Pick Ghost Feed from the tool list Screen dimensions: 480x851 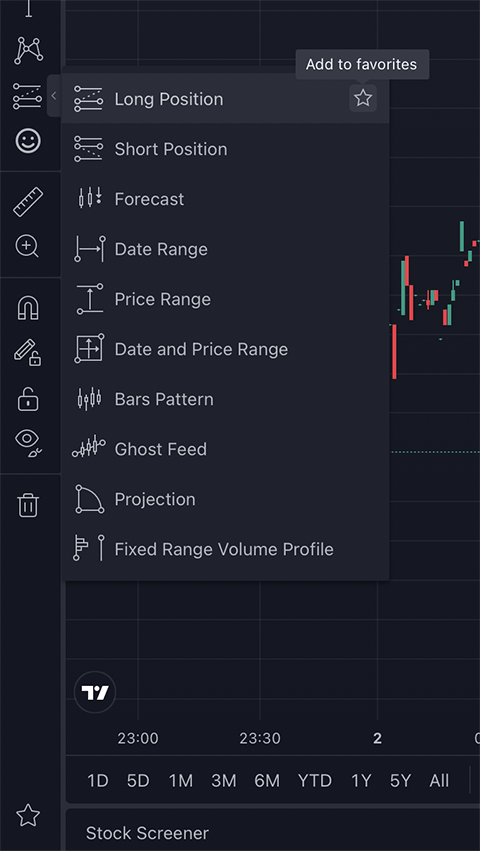point(225,449)
